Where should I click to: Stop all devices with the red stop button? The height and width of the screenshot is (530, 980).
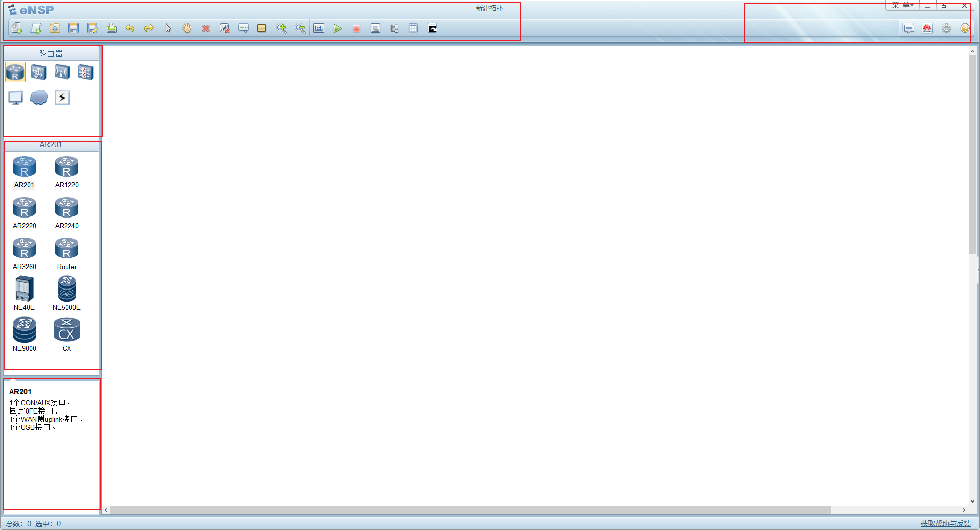[356, 29]
